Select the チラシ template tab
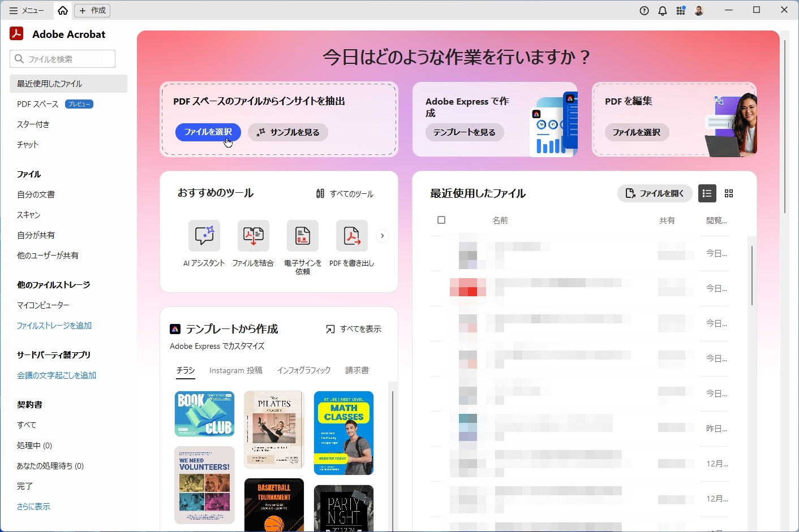Screen dimensions: 799x532 [186, 370]
